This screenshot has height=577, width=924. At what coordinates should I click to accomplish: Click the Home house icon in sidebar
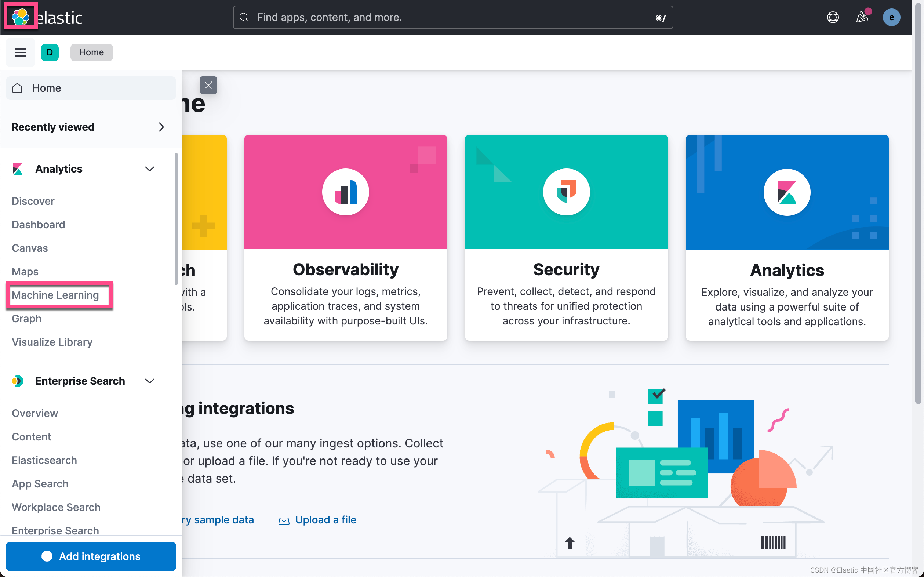click(18, 88)
